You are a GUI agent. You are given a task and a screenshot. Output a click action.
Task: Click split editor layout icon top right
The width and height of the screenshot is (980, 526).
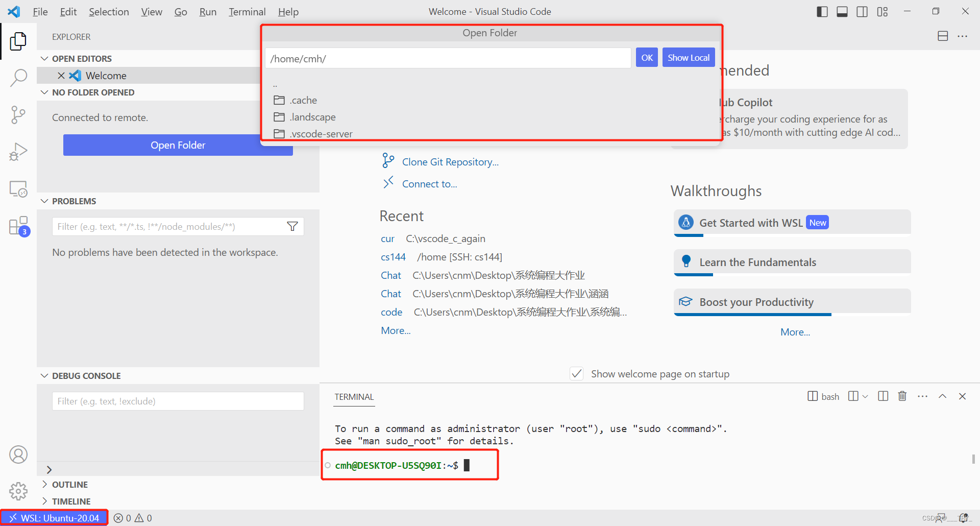point(943,36)
